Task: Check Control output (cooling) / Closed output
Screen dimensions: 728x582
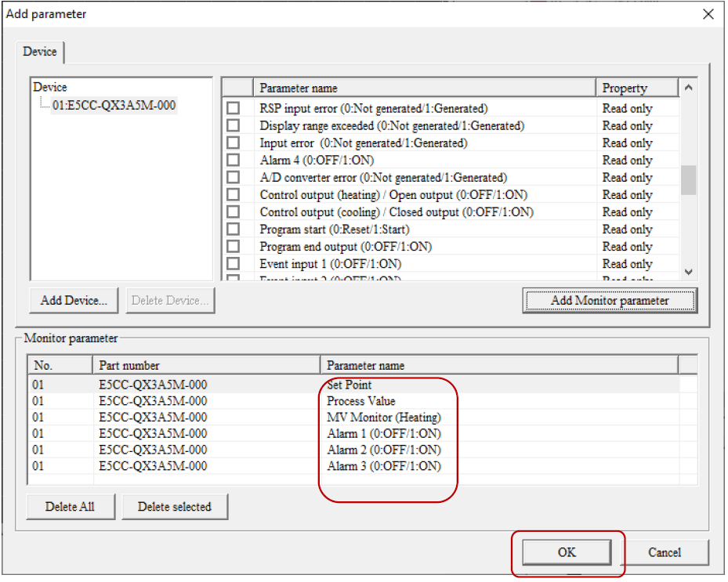Action: click(x=233, y=211)
